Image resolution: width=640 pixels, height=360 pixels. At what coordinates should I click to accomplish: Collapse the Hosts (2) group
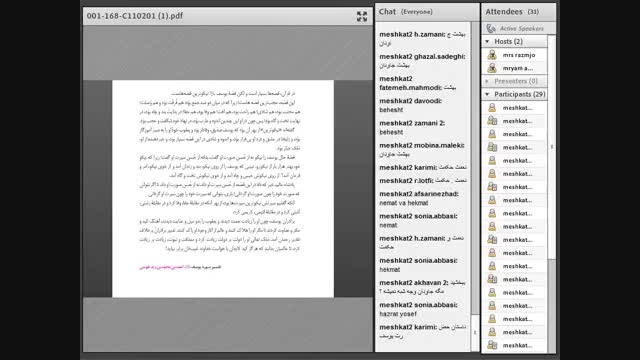coord(487,41)
